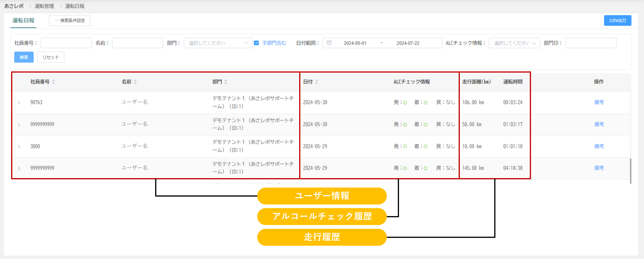
Task: Sort table by 社員番号 column icon
Action: click(x=53, y=82)
